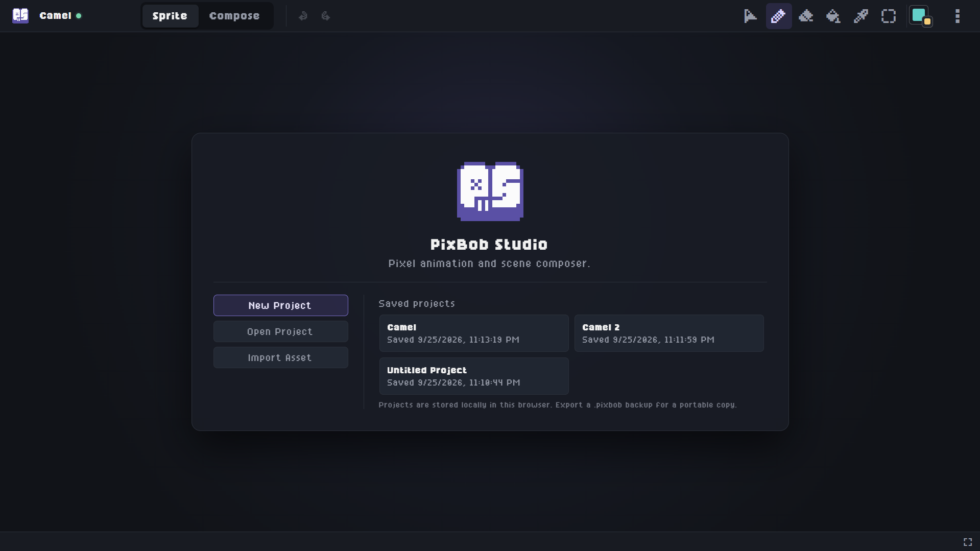Click the Undo arrow icon
Viewport: 980px width, 551px height.
(x=303, y=16)
